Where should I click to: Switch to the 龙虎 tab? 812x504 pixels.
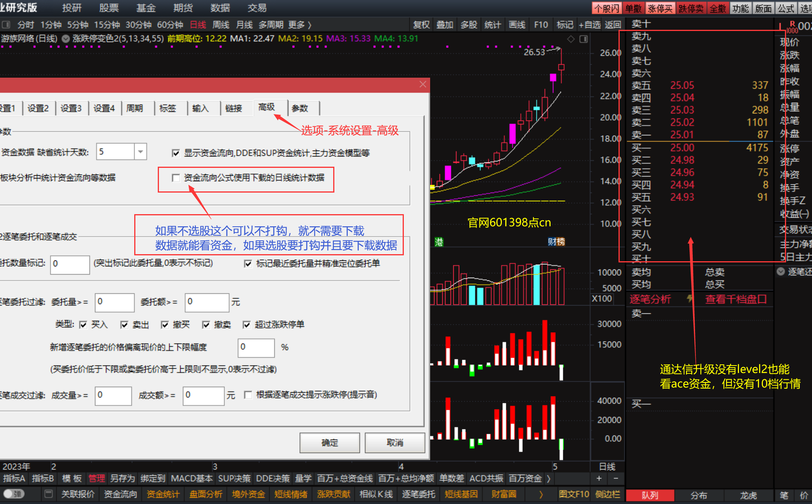(748, 495)
